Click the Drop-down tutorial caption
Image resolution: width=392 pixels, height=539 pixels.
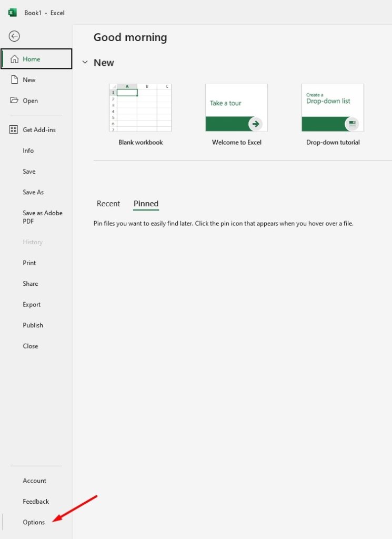[x=333, y=142]
